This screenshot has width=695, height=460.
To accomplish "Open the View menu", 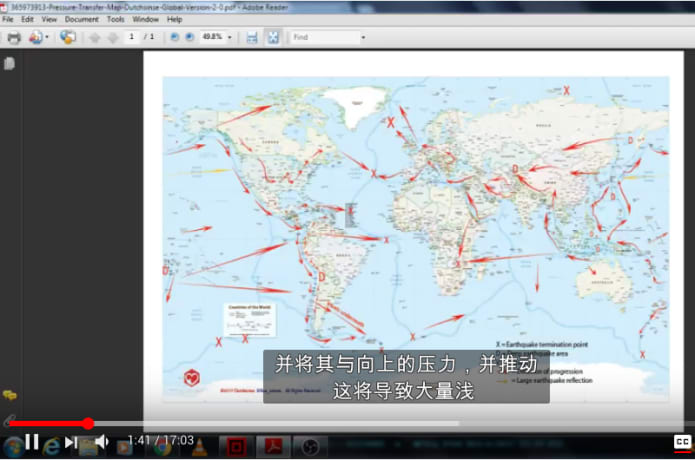I will pyautogui.click(x=49, y=19).
